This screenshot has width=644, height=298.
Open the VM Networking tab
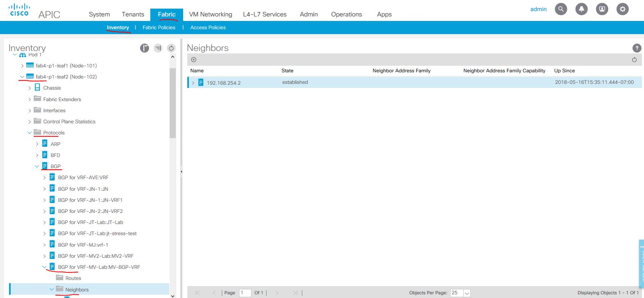tap(211, 14)
